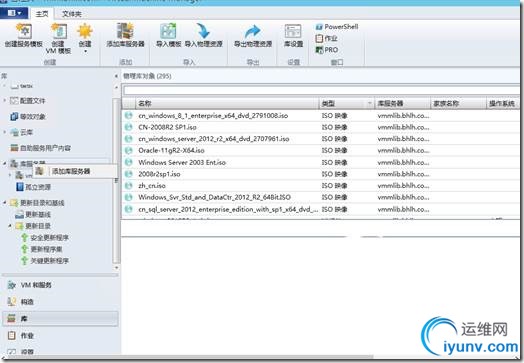
Task: Open the 构造 workspace
Action: pyautogui.click(x=60, y=302)
